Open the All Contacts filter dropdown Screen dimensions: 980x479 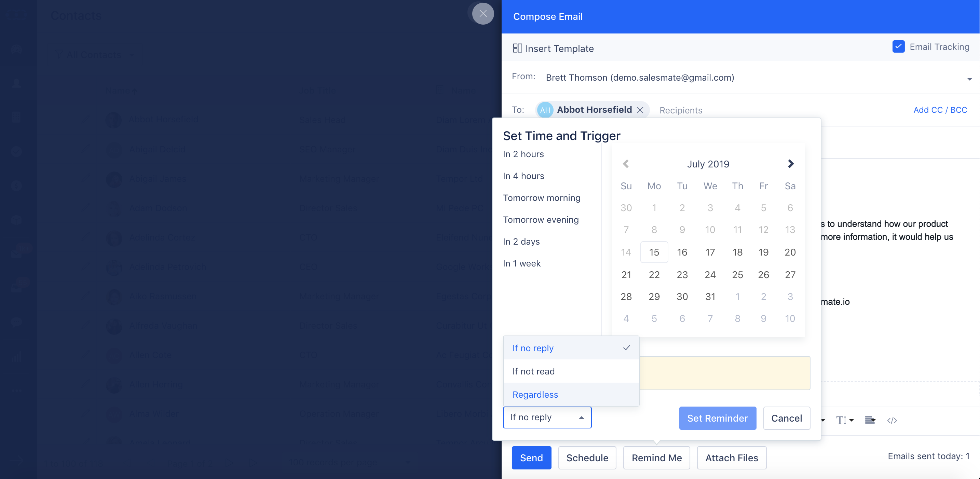pos(94,55)
